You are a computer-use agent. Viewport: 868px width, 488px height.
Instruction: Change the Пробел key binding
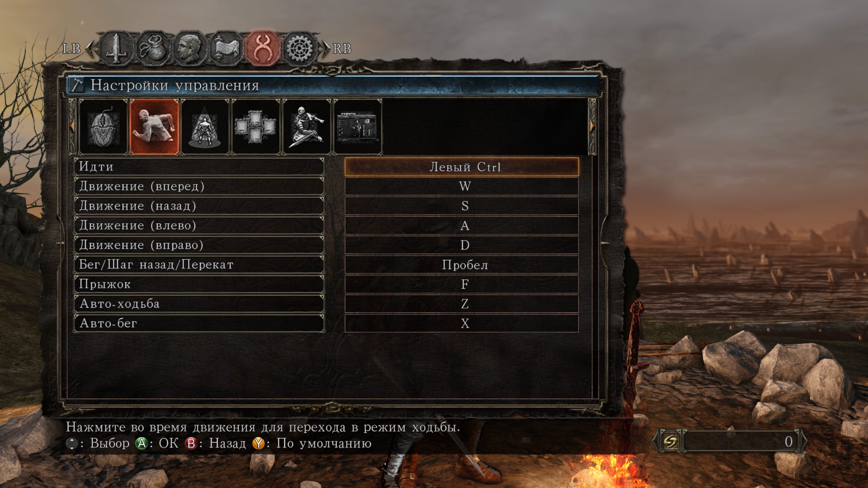pyautogui.click(x=462, y=265)
